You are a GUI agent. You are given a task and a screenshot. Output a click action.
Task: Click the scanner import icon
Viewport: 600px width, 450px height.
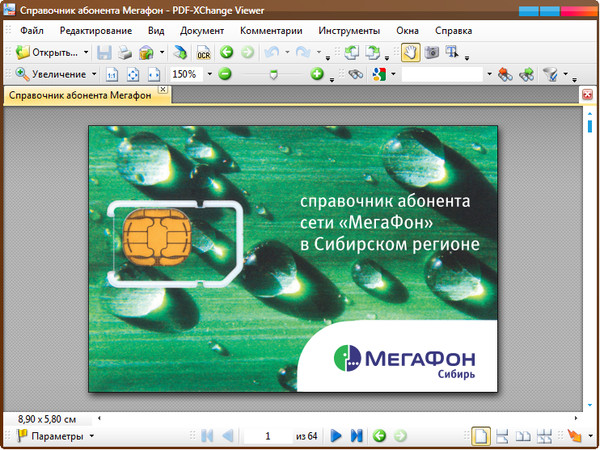tap(180, 52)
